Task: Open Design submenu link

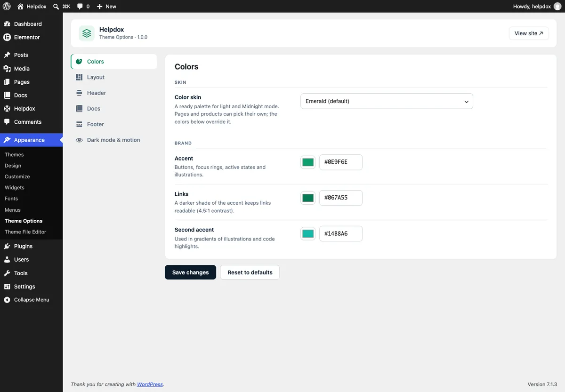Action: click(13, 166)
